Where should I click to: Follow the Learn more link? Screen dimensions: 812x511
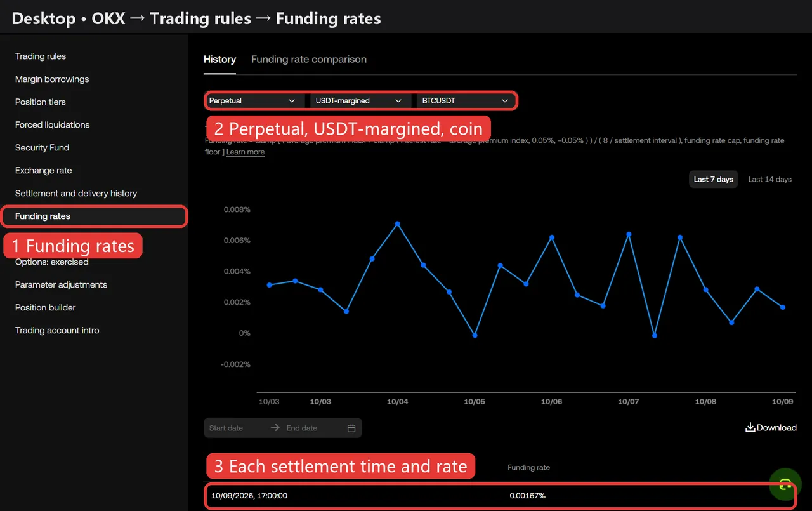[x=246, y=152]
